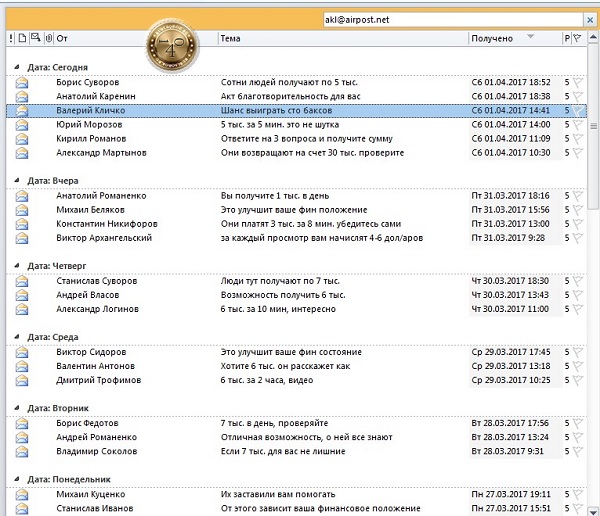
Task: Click the Attachment column header icon
Action: tap(49, 38)
